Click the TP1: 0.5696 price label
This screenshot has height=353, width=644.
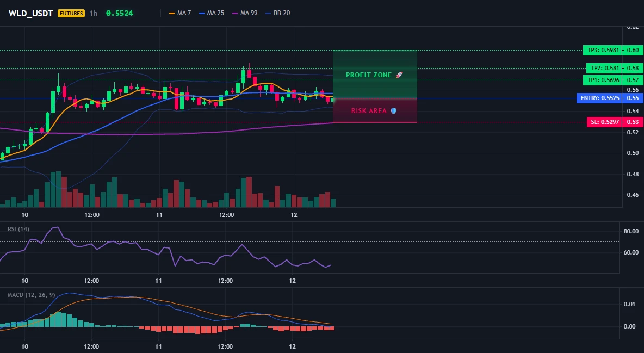click(x=602, y=80)
